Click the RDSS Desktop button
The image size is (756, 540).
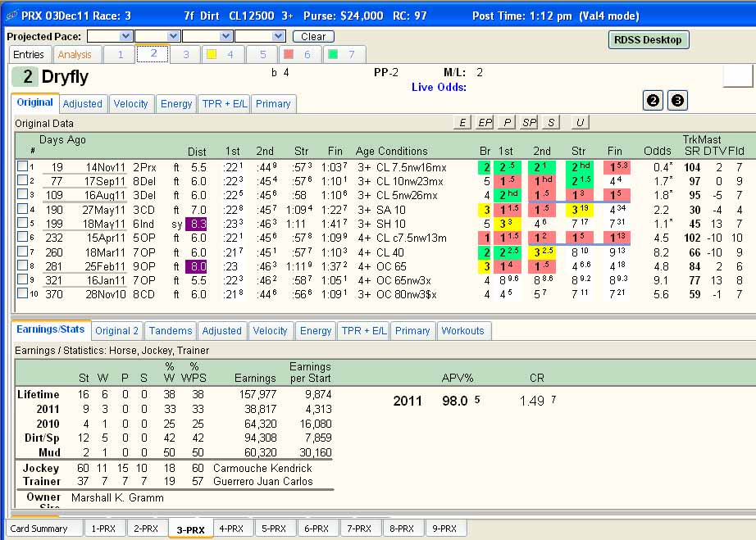pyautogui.click(x=648, y=40)
